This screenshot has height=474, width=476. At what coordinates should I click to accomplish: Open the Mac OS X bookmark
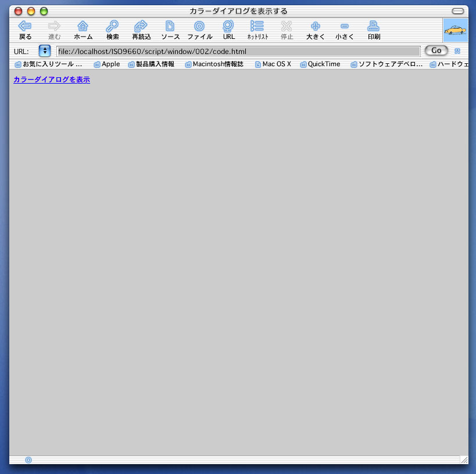point(273,64)
